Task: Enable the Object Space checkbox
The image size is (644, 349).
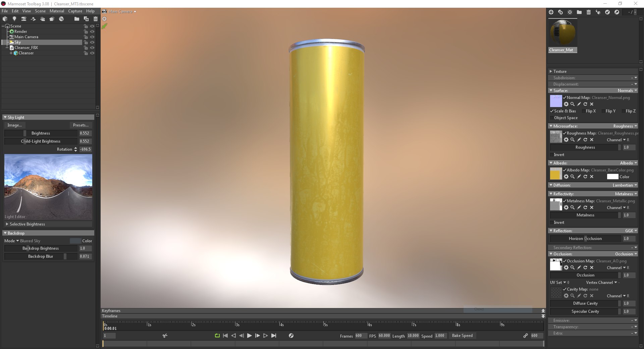Action: click(x=552, y=118)
